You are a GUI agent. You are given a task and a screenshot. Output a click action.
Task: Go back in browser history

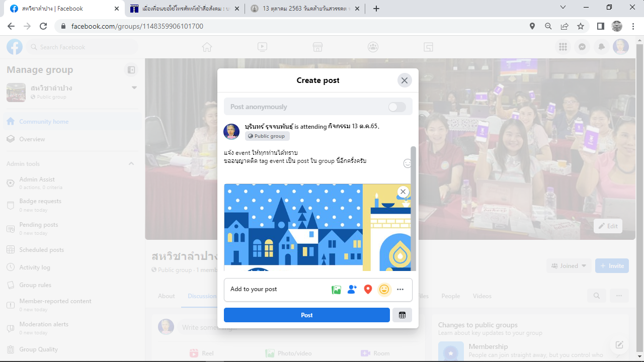click(x=11, y=26)
